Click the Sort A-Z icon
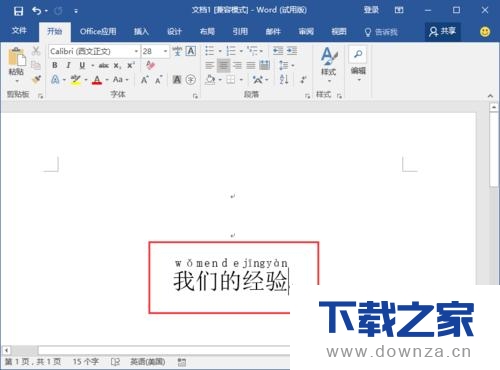 point(284,80)
